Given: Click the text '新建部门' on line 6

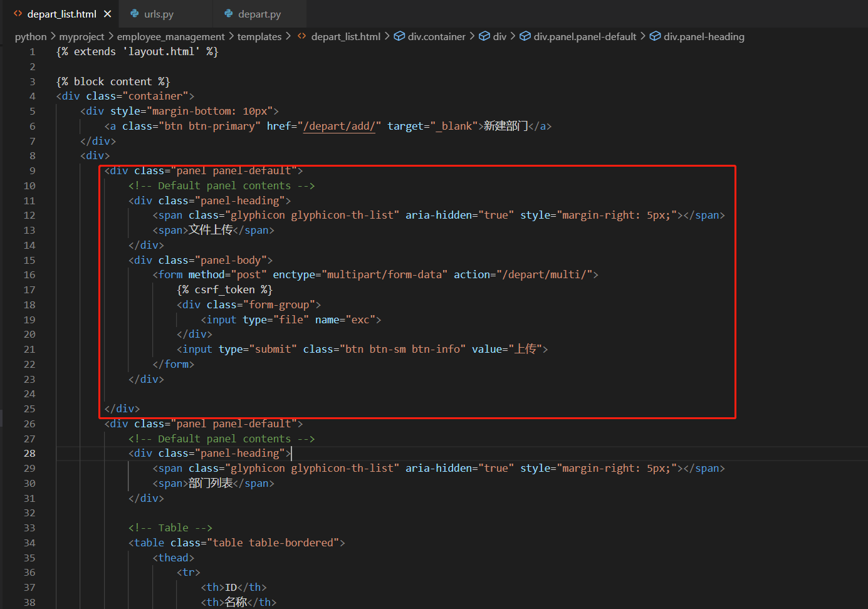Looking at the screenshot, I should [506, 126].
